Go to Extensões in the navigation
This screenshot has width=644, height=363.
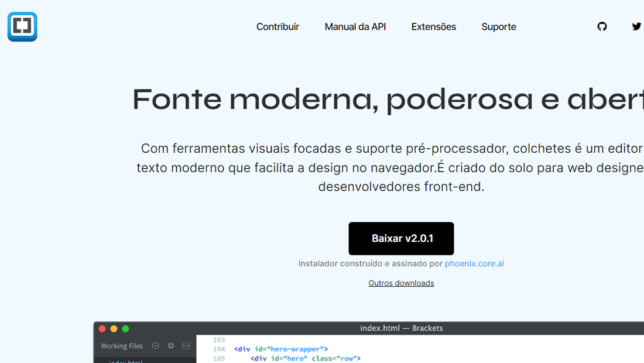[x=434, y=27]
